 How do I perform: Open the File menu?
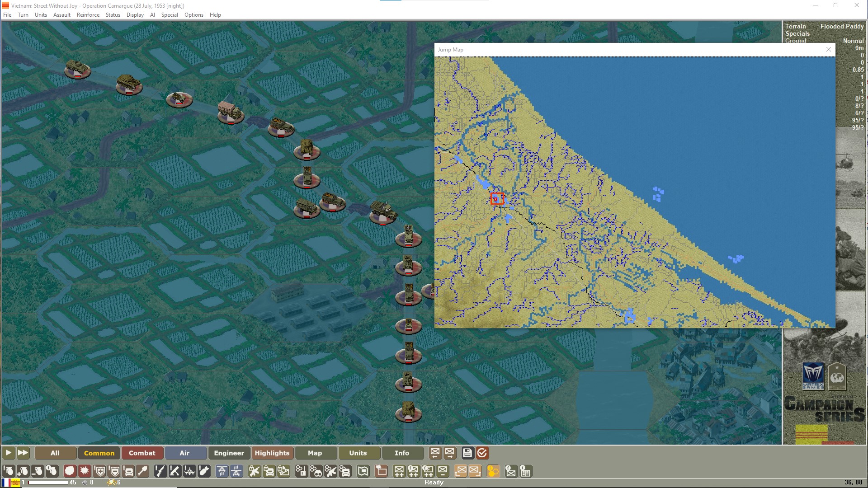tap(7, 15)
